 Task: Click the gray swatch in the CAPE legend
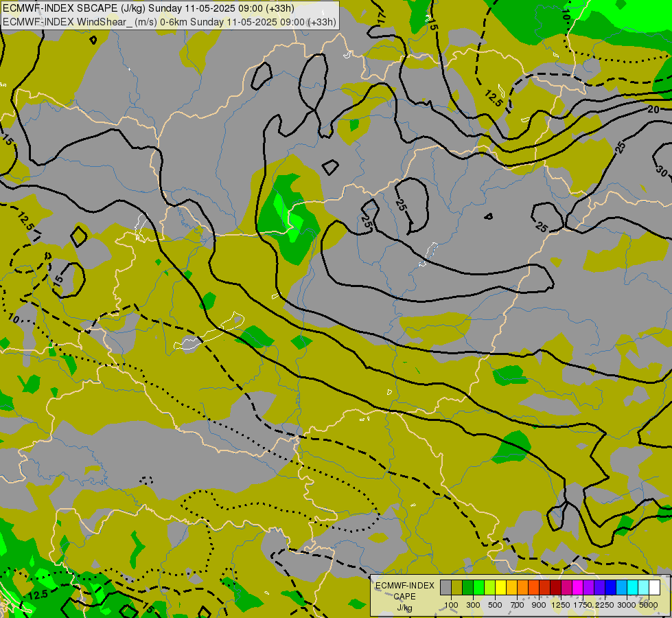click(x=445, y=587)
